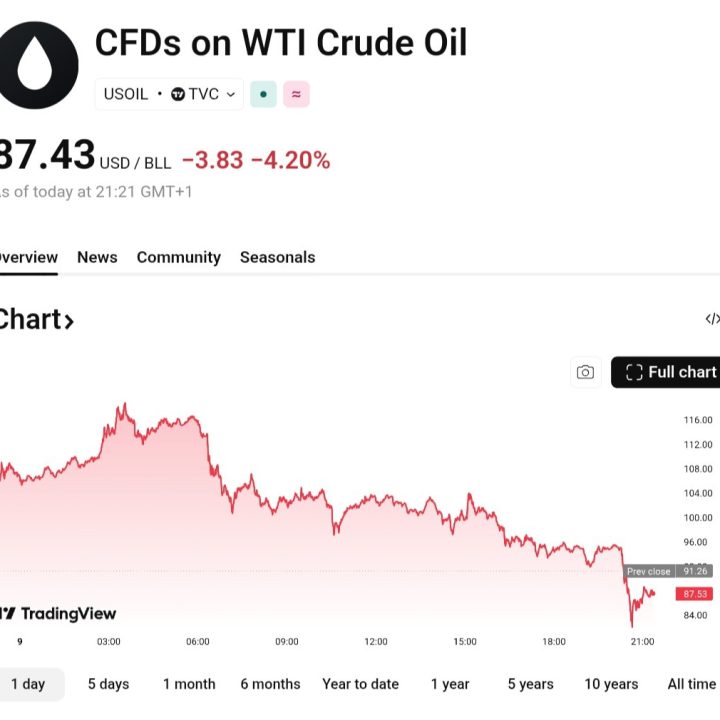Viewport: 720px width, 720px height.
Task: Select the 5 days time range
Action: (x=108, y=684)
